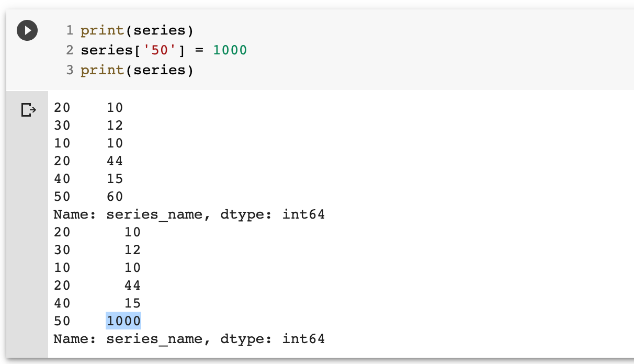634x364 pixels.
Task: Select the print keyword on line 1
Action: 103,30
